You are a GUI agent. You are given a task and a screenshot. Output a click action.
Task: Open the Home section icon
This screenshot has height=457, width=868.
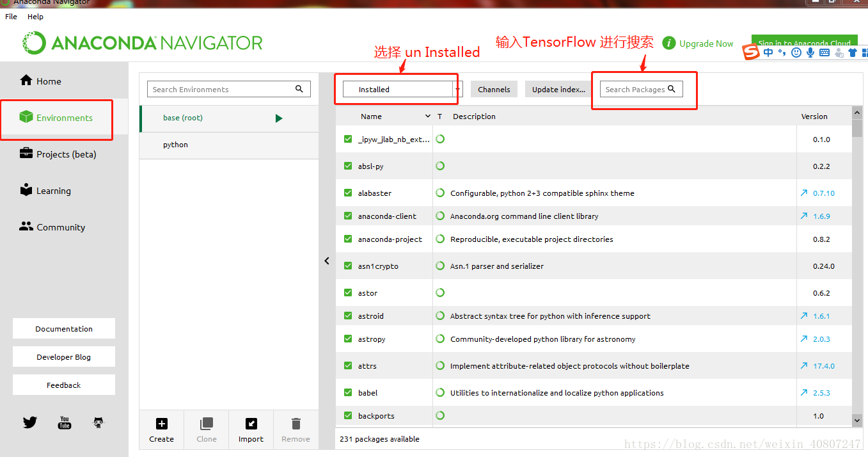click(x=26, y=80)
